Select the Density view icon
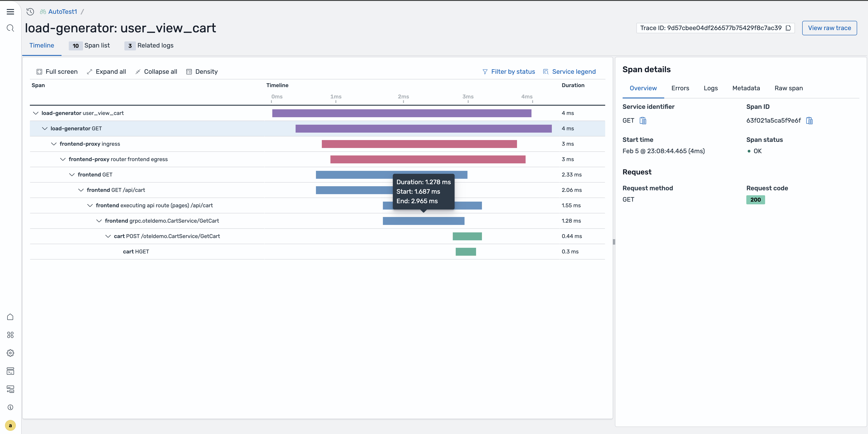Image resolution: width=868 pixels, height=434 pixels. click(189, 72)
